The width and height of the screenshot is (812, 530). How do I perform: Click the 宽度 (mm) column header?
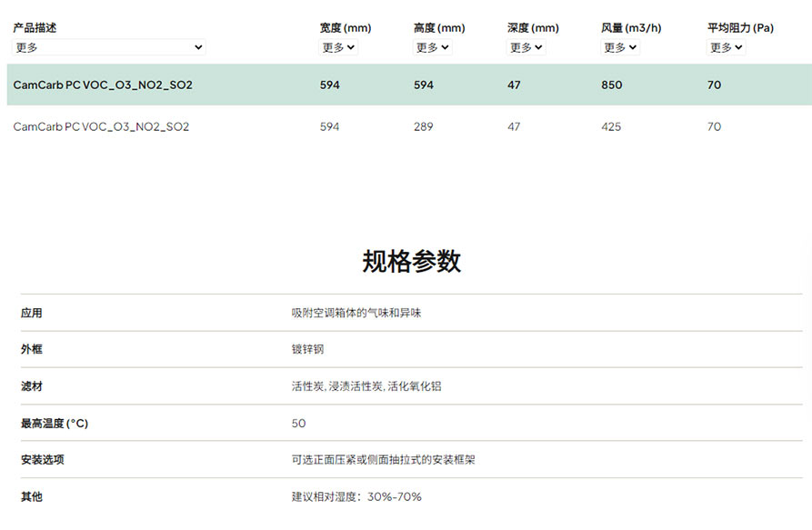pos(346,28)
